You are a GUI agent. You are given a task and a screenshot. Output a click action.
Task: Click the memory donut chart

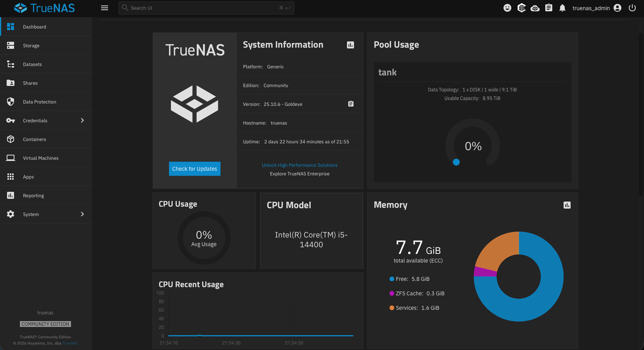(519, 277)
